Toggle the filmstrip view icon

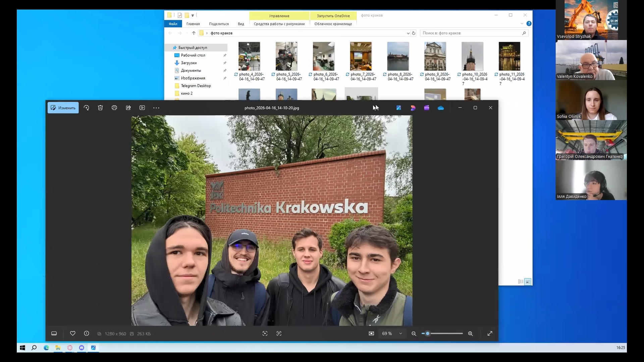[x=54, y=334]
